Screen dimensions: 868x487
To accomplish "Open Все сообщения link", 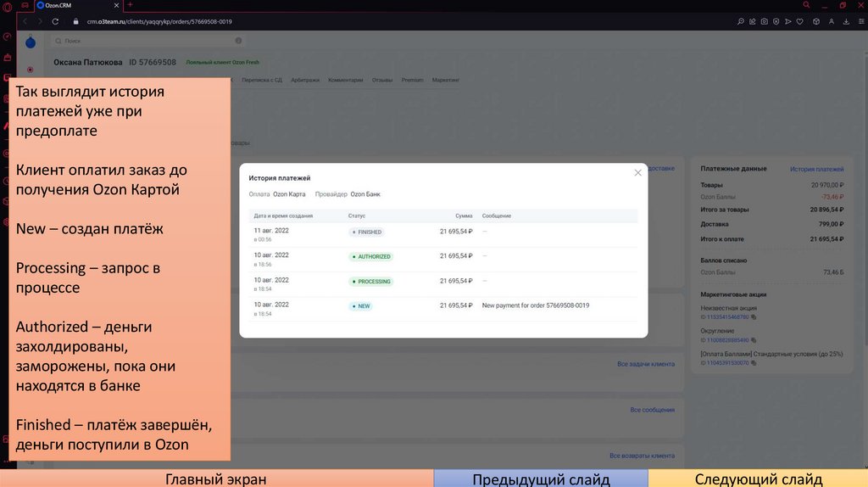I will (x=652, y=410).
